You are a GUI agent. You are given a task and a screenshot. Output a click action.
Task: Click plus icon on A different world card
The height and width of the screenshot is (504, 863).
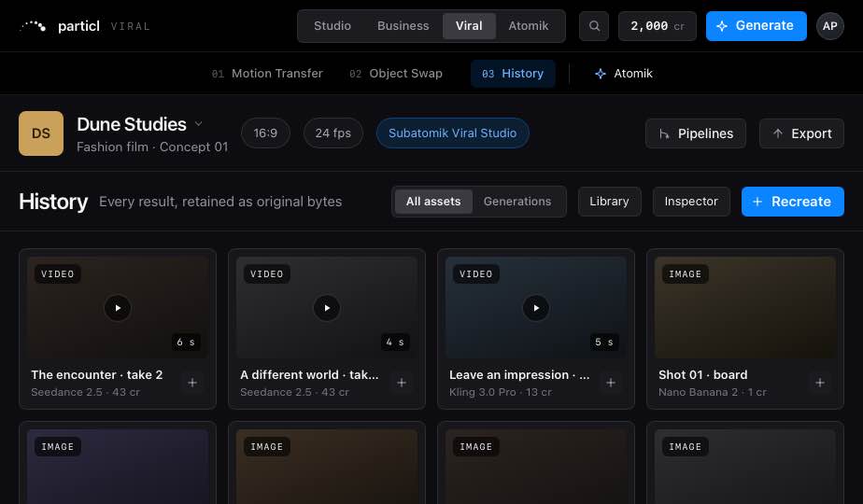(402, 383)
